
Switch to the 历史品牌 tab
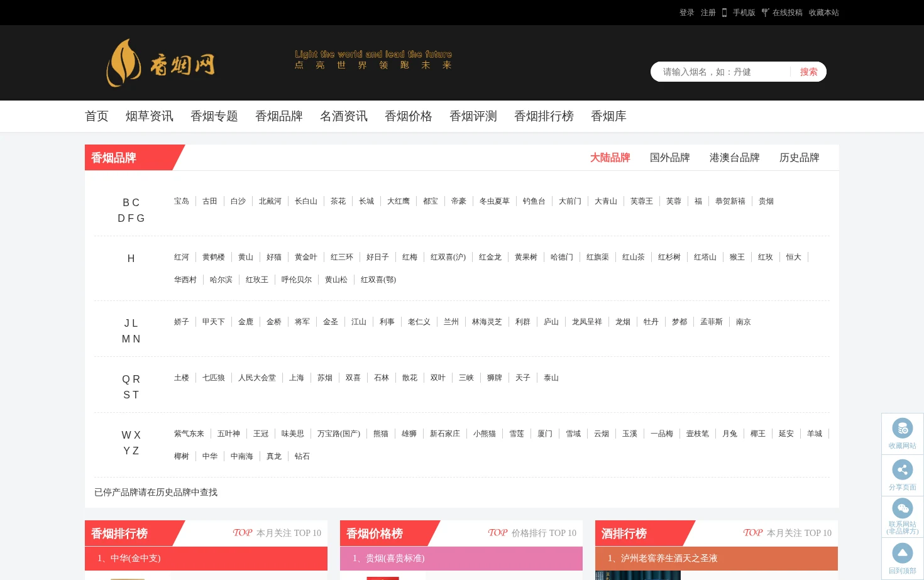[800, 158]
